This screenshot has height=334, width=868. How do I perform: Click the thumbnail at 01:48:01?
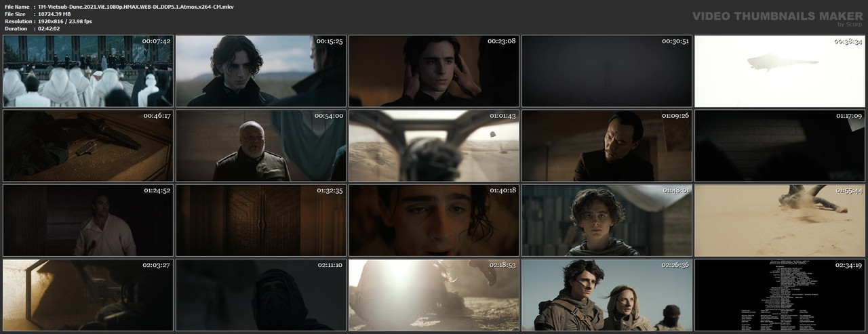pos(607,220)
